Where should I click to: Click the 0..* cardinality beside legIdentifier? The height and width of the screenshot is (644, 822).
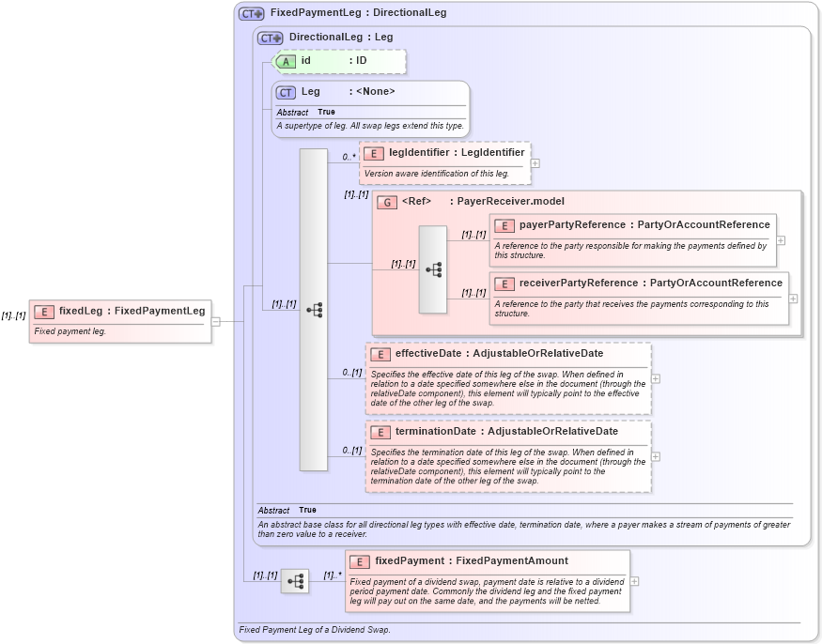point(349,157)
